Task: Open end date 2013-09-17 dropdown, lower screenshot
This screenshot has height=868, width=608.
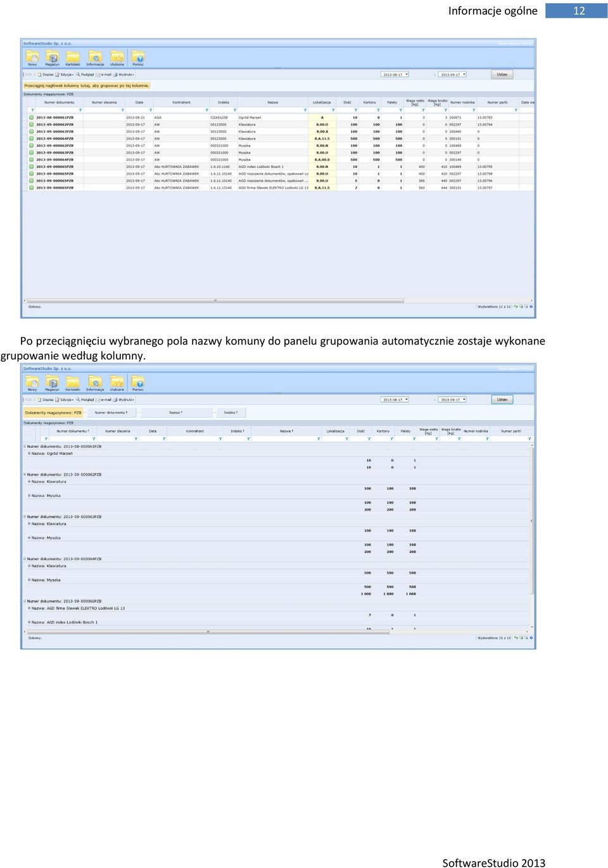Action: coord(464,400)
